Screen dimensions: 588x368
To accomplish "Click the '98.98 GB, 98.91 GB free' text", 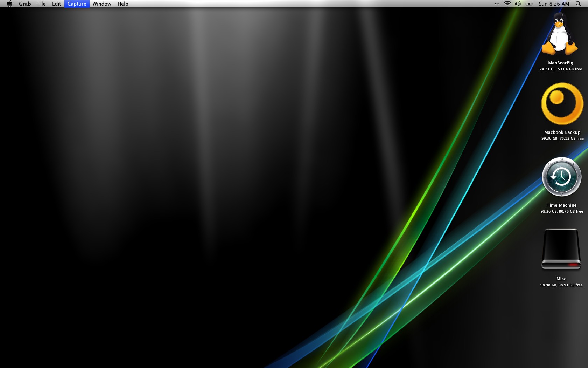I will [x=561, y=285].
